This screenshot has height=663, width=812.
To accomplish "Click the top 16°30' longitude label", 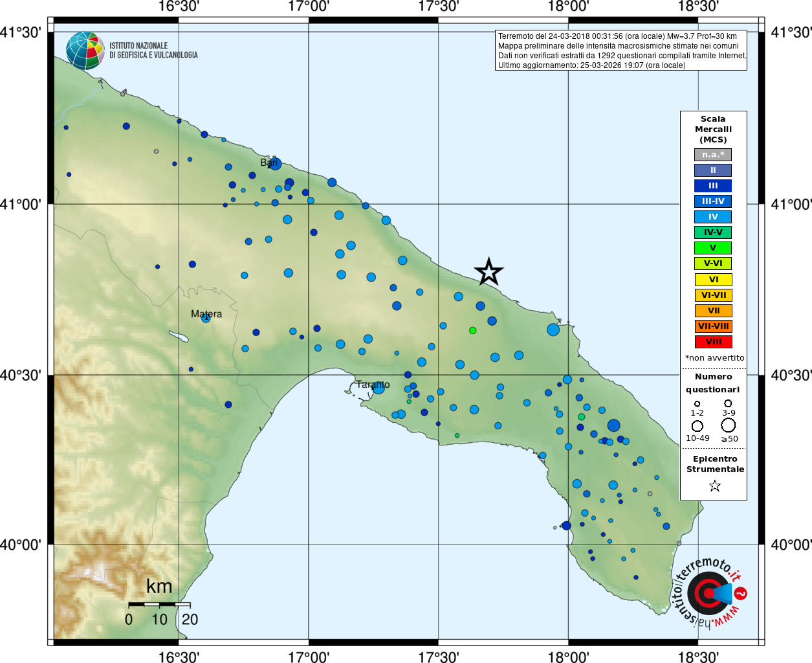I will coord(179,6).
